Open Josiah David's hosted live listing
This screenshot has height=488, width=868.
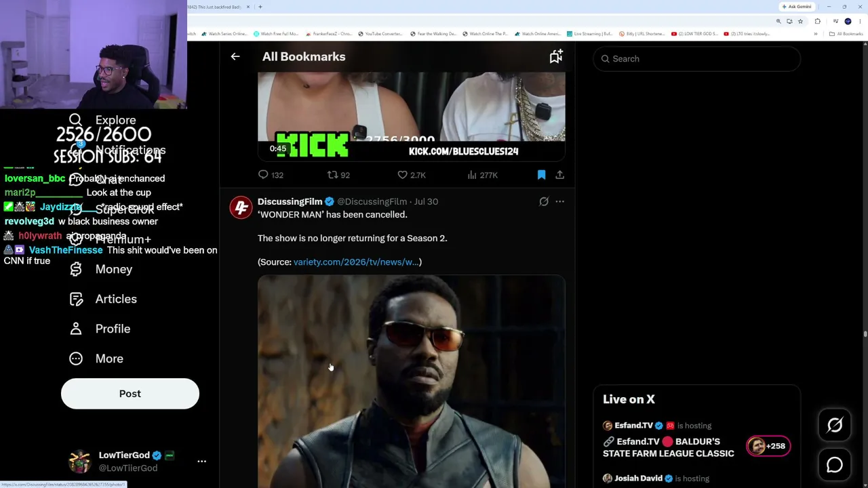[x=656, y=479]
